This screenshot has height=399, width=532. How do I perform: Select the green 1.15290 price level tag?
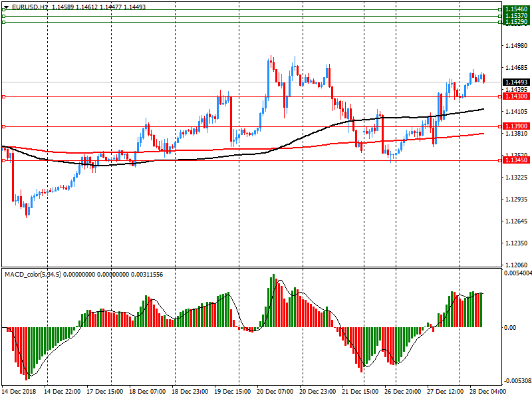pos(515,22)
